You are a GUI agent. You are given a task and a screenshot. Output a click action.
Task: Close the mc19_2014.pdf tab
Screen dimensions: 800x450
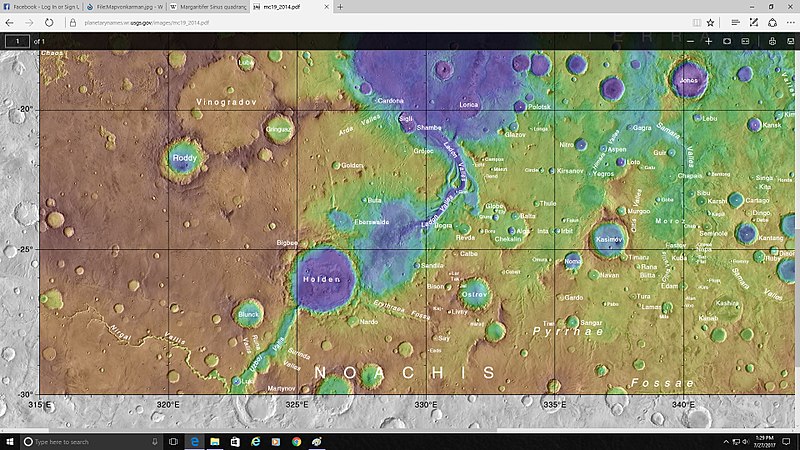click(x=327, y=7)
